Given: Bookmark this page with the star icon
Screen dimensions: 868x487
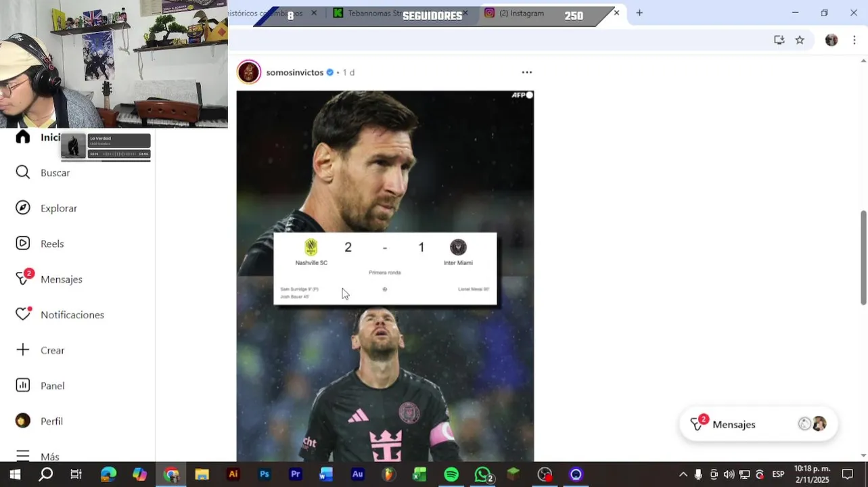Looking at the screenshot, I should click(800, 40).
